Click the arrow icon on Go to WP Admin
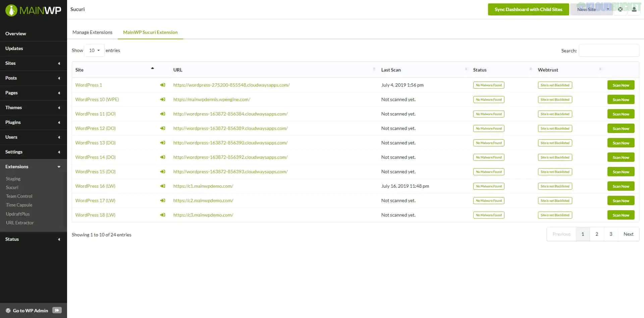Image resolution: width=644 pixels, height=318 pixels. 57,310
